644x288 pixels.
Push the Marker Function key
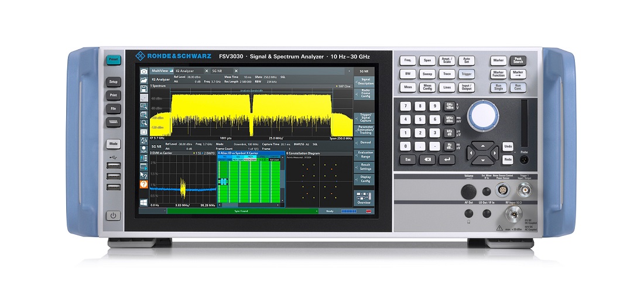498,74
